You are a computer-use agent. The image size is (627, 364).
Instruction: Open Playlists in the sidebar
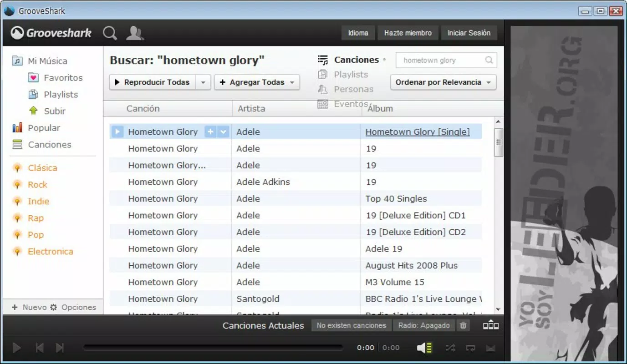pyautogui.click(x=53, y=95)
